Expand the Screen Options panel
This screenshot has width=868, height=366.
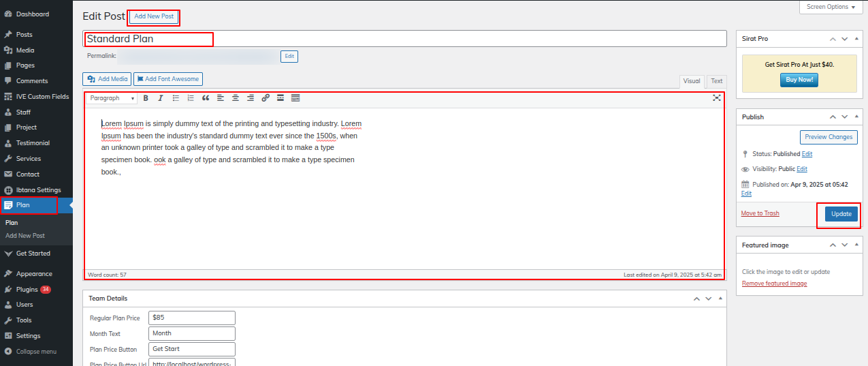pyautogui.click(x=830, y=7)
